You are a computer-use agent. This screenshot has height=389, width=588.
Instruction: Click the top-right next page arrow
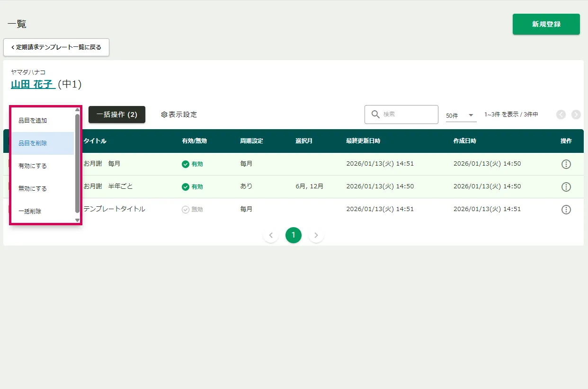(x=576, y=115)
